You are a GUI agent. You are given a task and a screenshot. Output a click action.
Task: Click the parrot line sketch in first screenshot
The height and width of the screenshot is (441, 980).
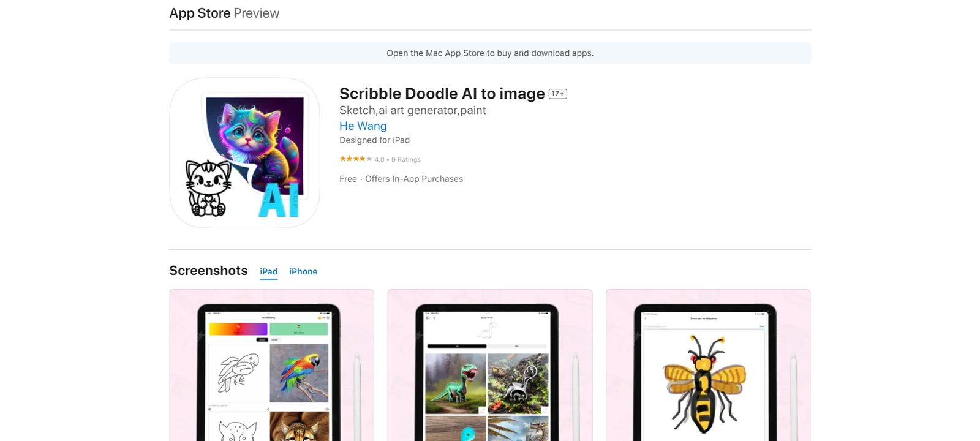238,372
